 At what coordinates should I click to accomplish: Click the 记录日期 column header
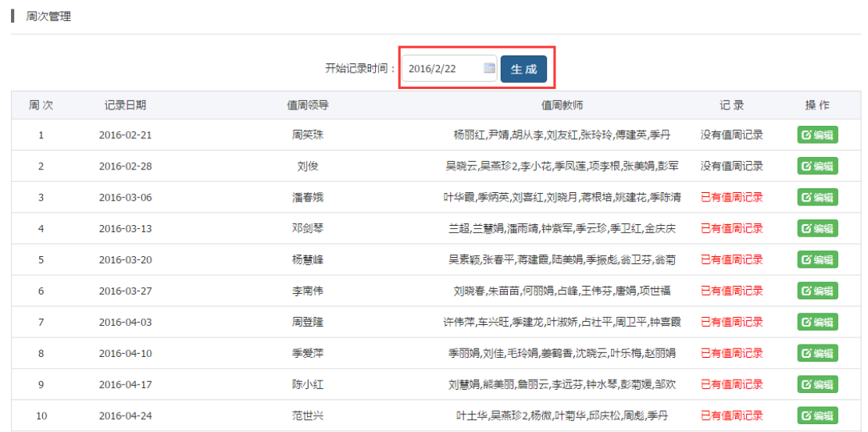pyautogui.click(x=125, y=105)
